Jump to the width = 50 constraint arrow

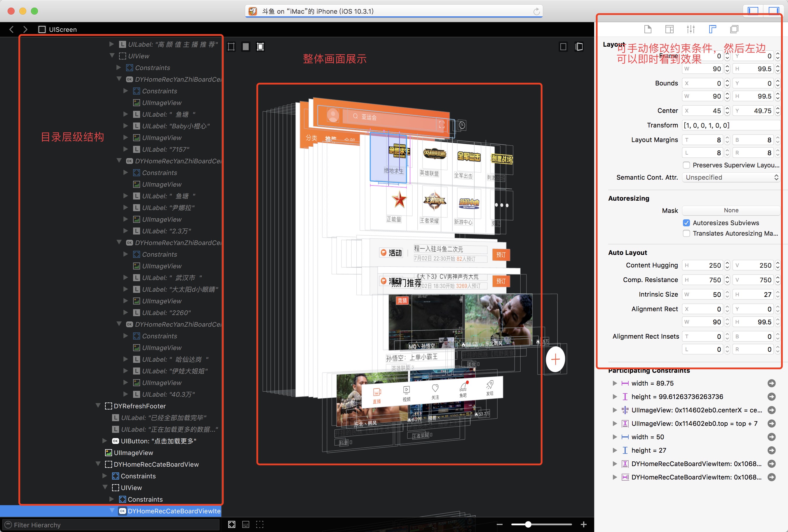pyautogui.click(x=771, y=437)
